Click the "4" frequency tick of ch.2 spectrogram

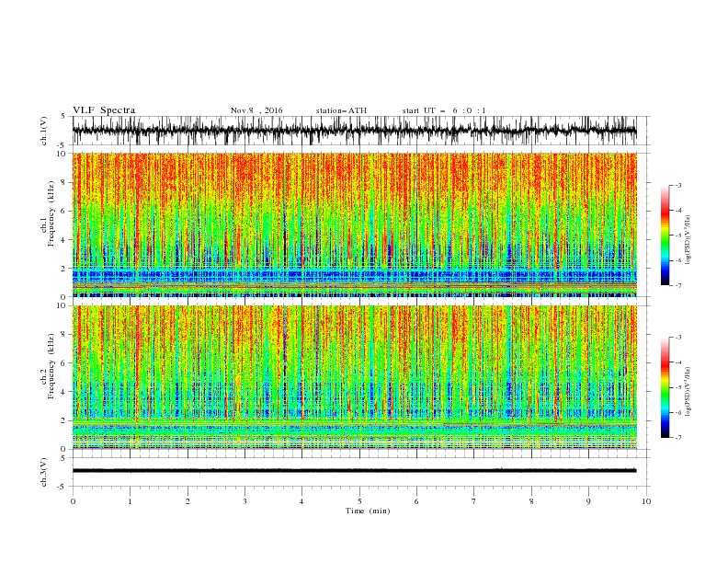(x=63, y=392)
